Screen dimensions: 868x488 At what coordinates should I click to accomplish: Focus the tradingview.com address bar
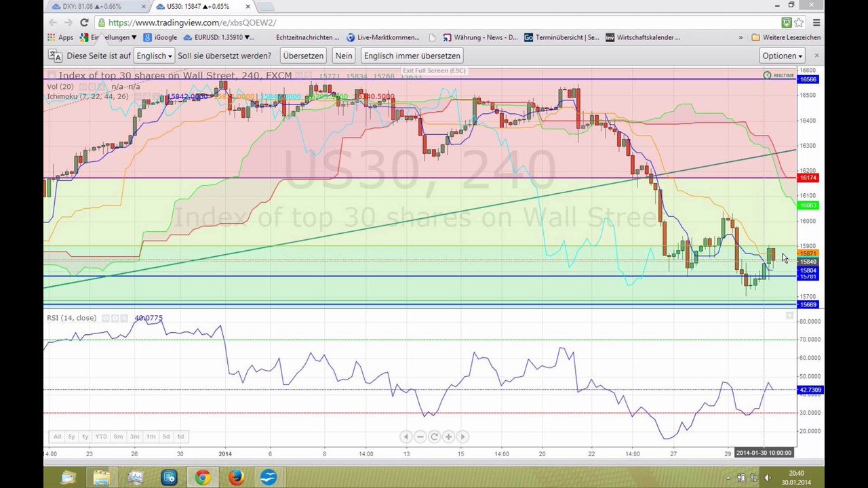(x=434, y=22)
